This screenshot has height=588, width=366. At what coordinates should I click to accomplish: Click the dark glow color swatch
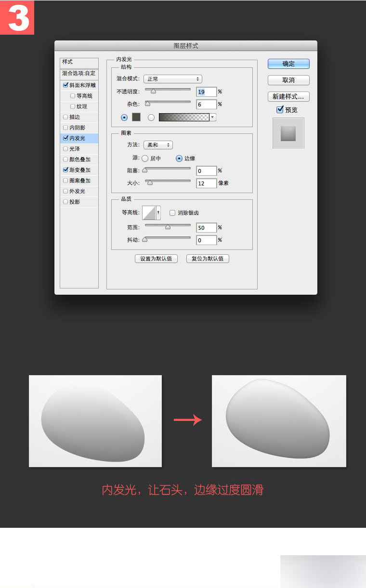tap(136, 117)
